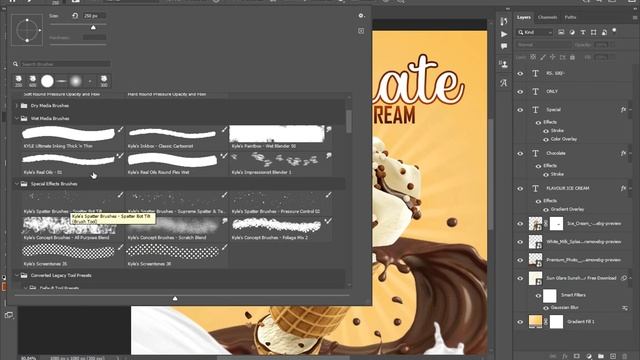Collapse effects arrow on the Chocolate layer
The height and width of the screenshot is (360, 640).
tap(631, 153)
